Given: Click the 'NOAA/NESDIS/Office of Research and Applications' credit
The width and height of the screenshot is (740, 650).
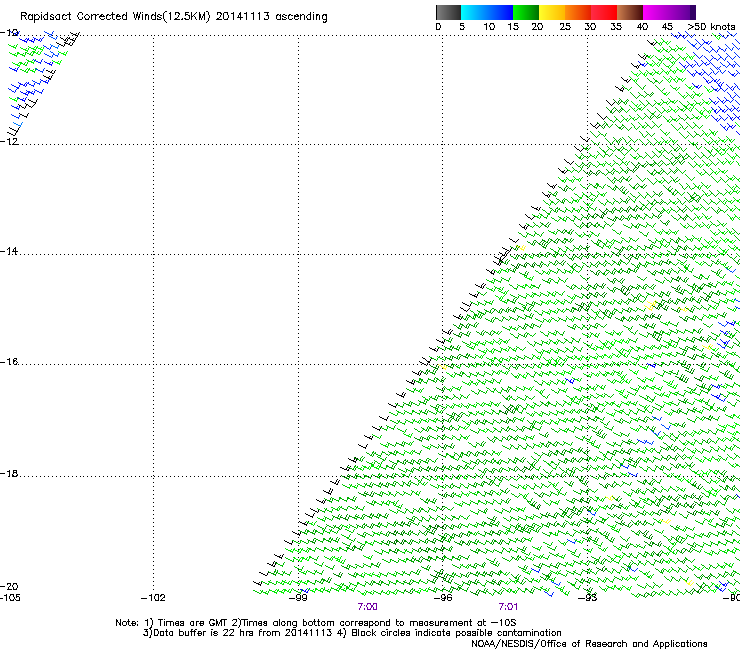Looking at the screenshot, I should tap(589, 644).
